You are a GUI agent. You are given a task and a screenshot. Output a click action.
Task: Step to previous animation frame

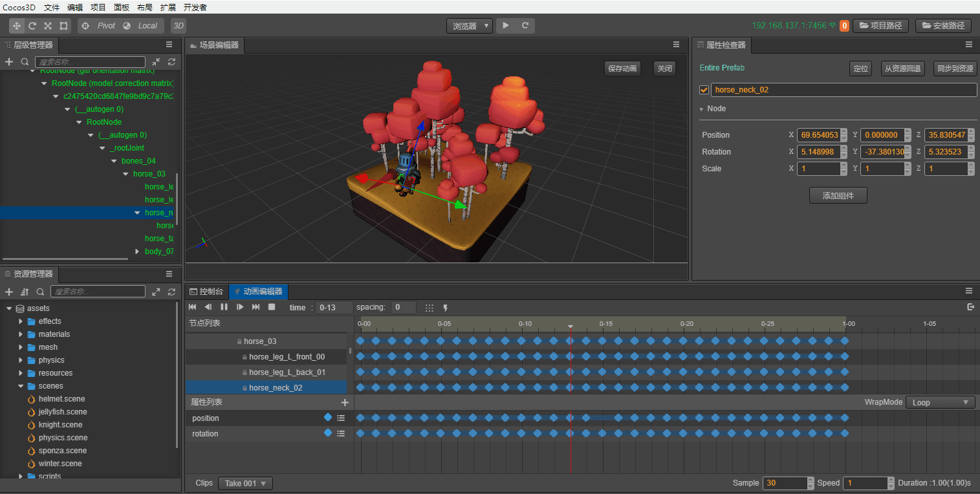click(208, 307)
